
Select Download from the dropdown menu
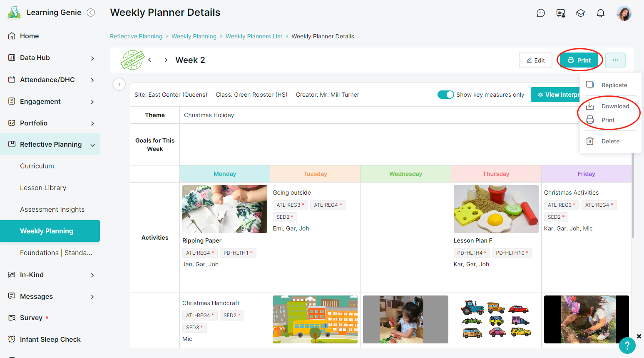(x=615, y=106)
